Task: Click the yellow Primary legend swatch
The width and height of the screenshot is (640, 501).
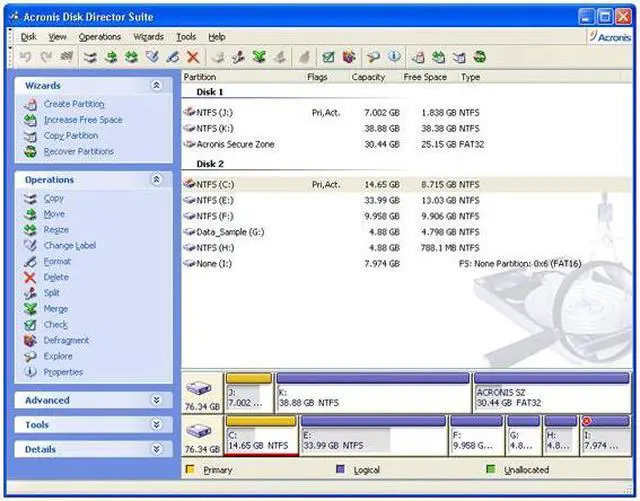Action: coord(190,469)
